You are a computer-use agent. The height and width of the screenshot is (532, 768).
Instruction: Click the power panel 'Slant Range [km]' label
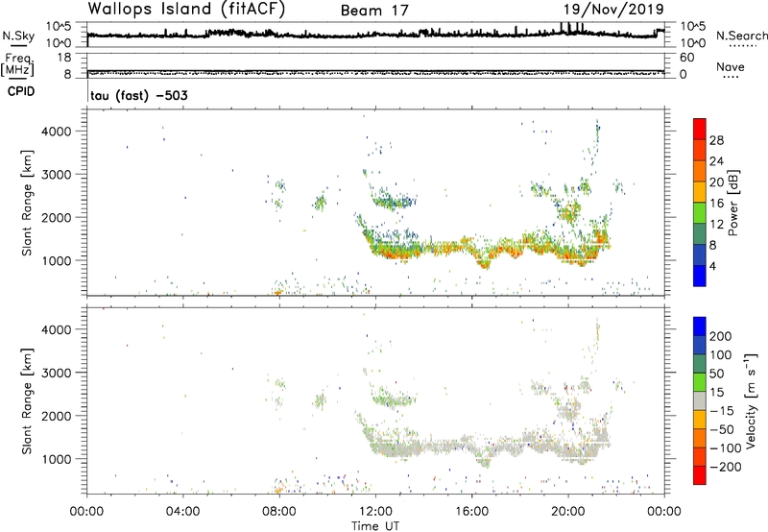pyautogui.click(x=27, y=203)
